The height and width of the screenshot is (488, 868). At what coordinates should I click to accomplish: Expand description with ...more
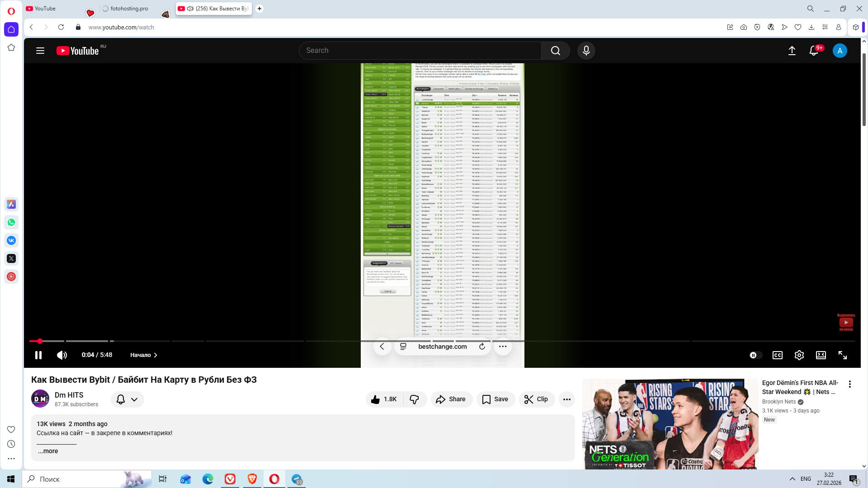click(48, 451)
